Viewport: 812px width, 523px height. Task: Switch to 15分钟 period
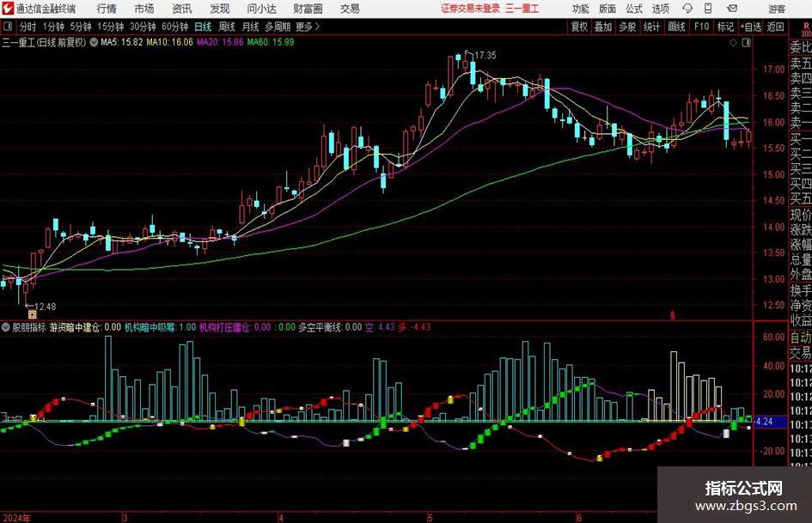click(110, 27)
